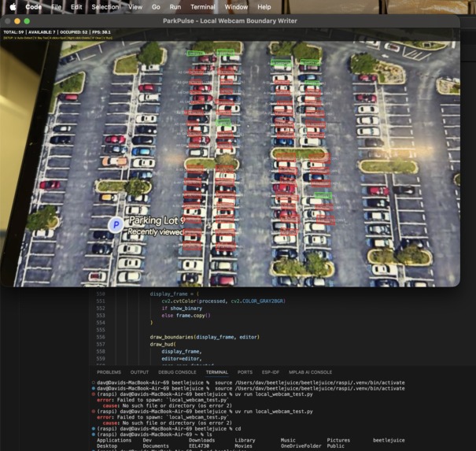Click 'cv2.COLOR_GRAY2BGR' in the code editor
476x451 pixels.
[x=258, y=301]
